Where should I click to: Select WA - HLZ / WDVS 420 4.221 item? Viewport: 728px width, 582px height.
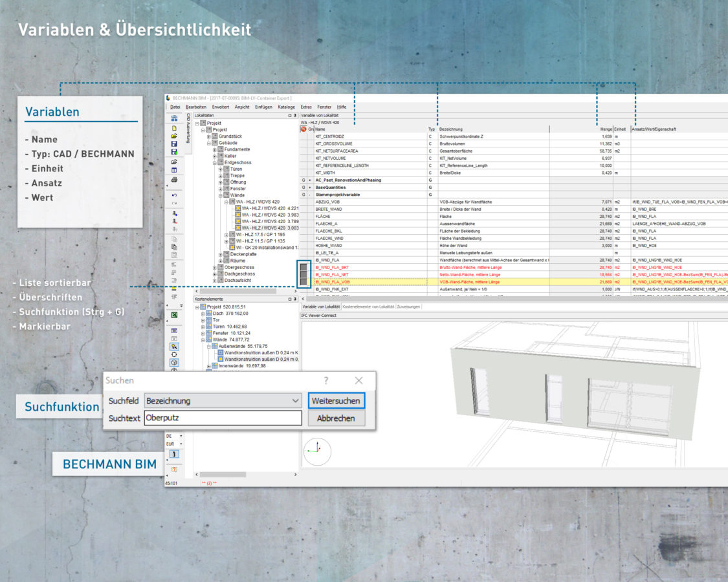point(267,208)
